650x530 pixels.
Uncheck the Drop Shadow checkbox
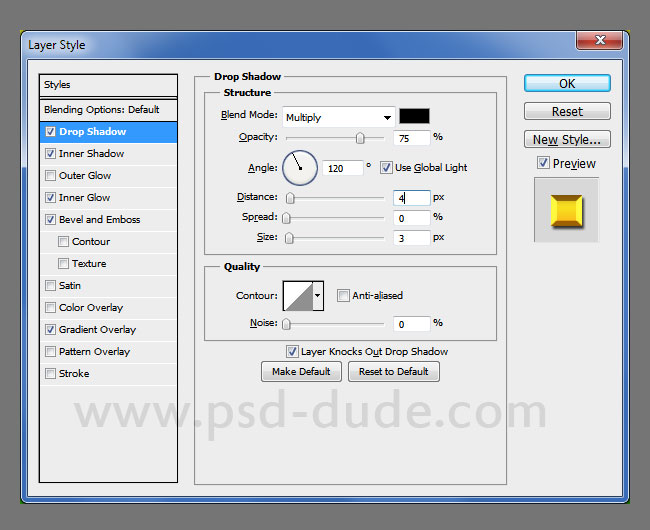50,132
